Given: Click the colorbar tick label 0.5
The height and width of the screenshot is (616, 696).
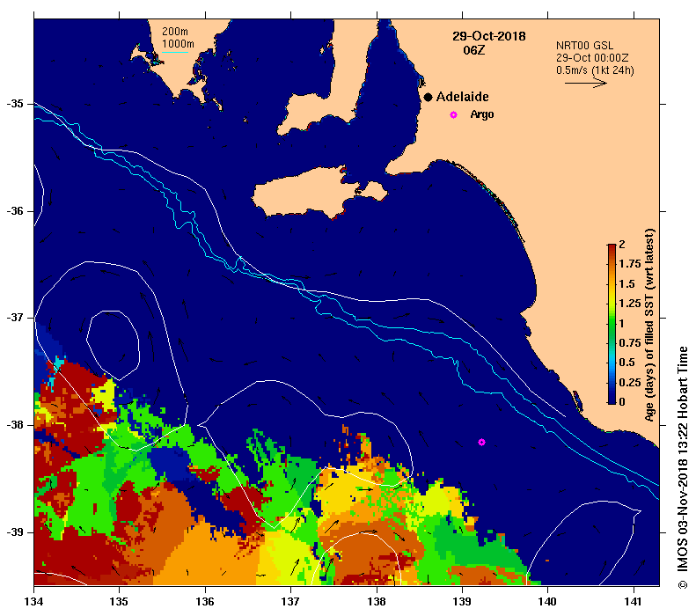Looking at the screenshot, I should 627,363.
